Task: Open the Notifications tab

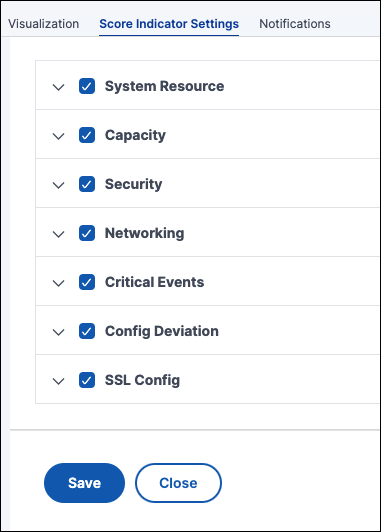Action: point(295,24)
